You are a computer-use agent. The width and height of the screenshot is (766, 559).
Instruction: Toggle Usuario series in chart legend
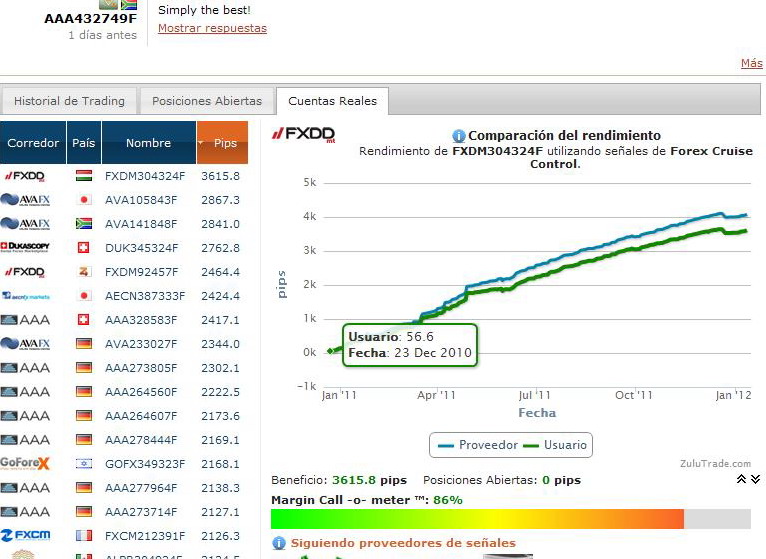point(555,445)
